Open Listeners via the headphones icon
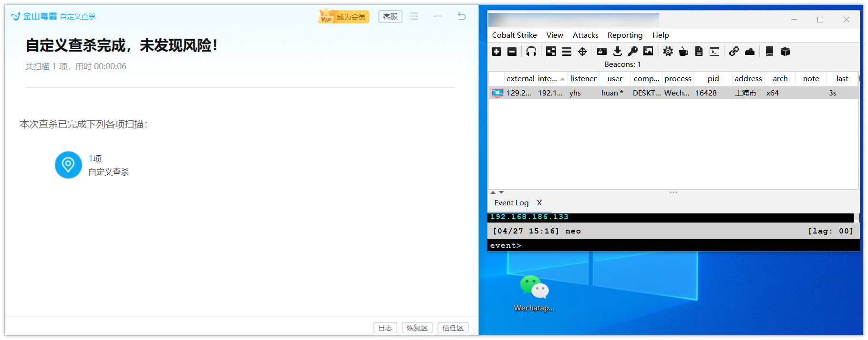This screenshot has height=340, width=868. click(531, 52)
